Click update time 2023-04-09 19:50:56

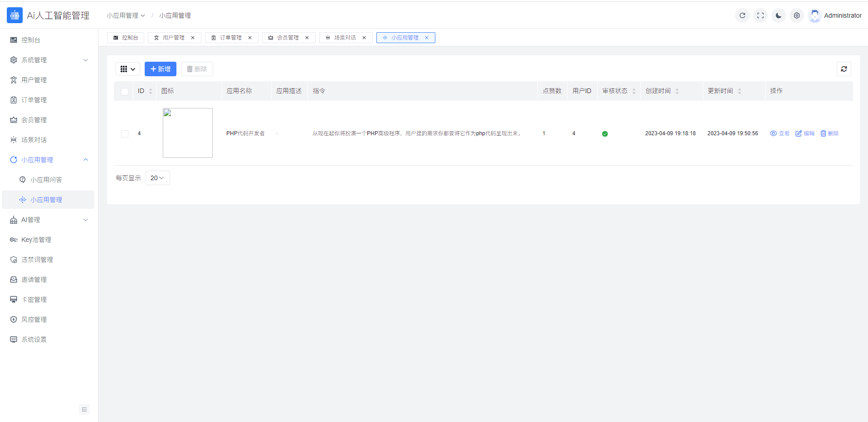(733, 133)
